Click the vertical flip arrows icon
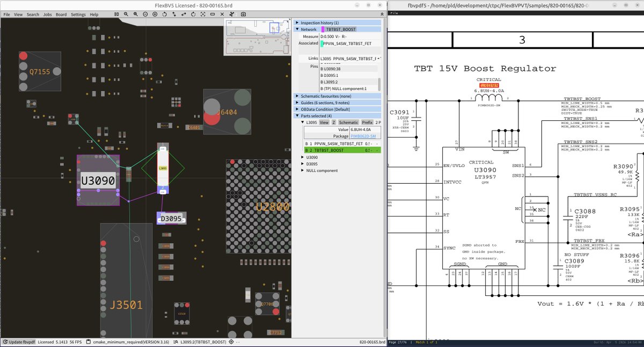Viewport: 644px width, 347px height. [x=174, y=15]
